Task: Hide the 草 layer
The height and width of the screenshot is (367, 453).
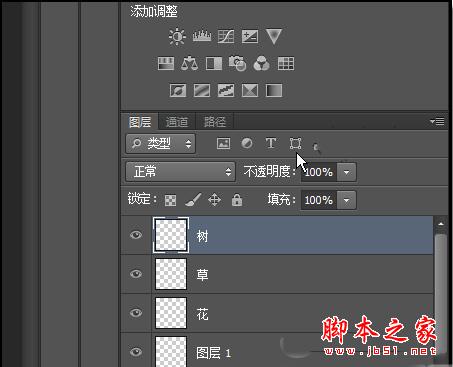Action: 136,274
